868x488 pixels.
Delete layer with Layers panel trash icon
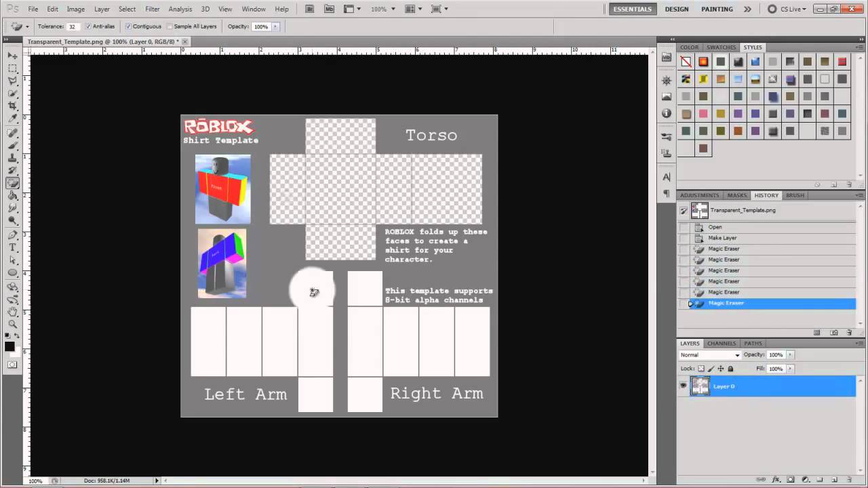[x=849, y=480]
